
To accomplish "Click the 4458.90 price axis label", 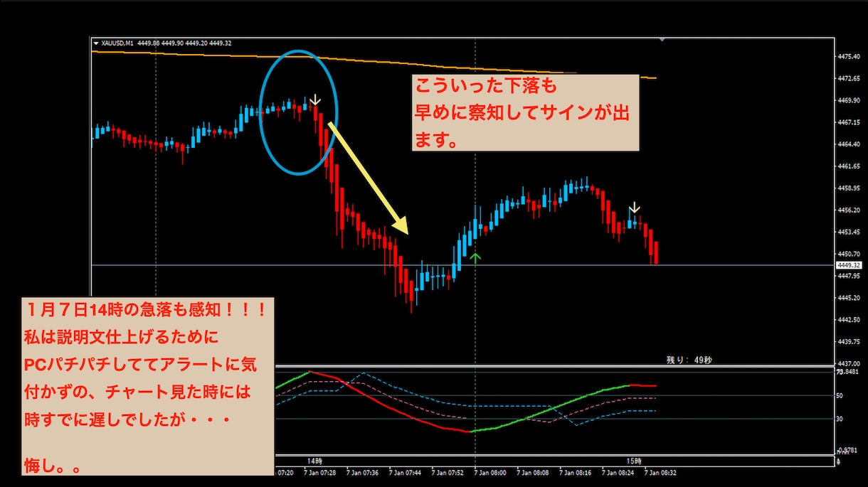I will [850, 188].
